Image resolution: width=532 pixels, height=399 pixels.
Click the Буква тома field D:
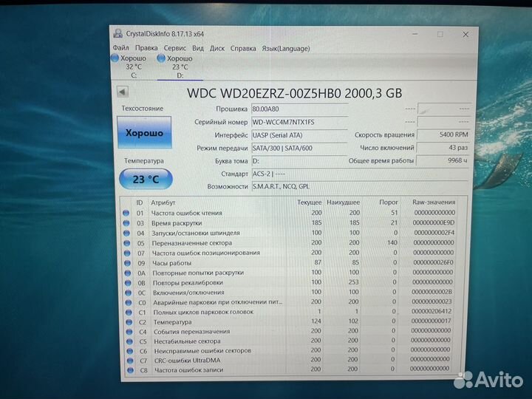[299, 161]
